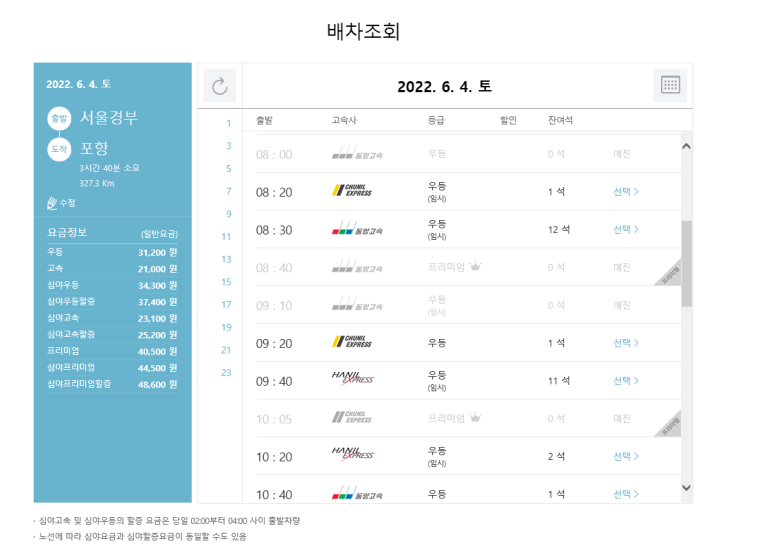Image resolution: width=773 pixels, height=548 pixels.
Task: Click the 배차조회 page title
Action: [363, 32]
